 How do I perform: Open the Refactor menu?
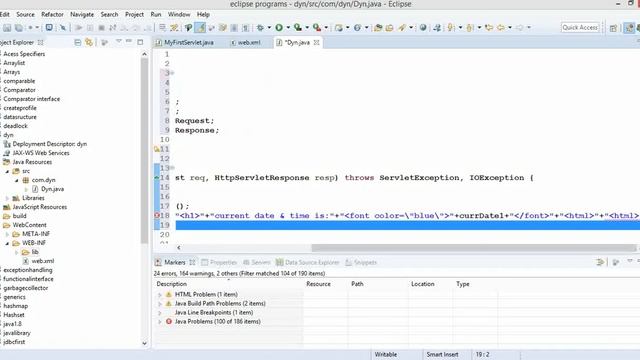click(x=52, y=14)
